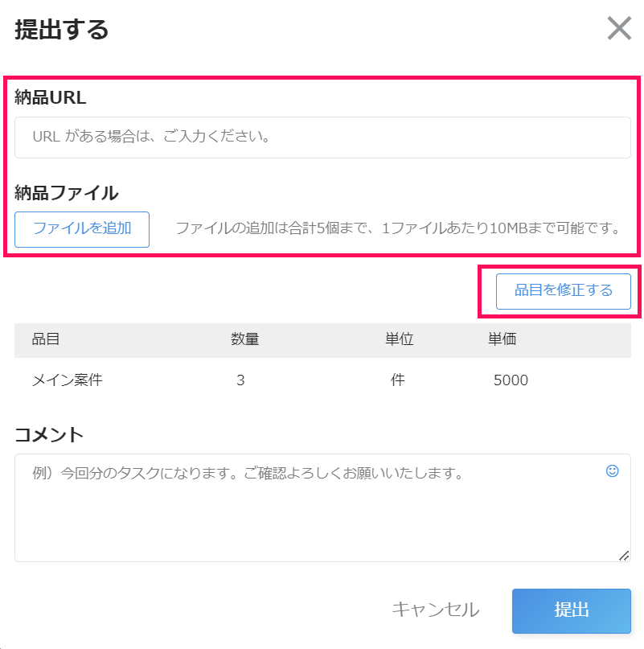This screenshot has width=644, height=649.
Task: Focus the コメント text area
Action: (x=322, y=507)
